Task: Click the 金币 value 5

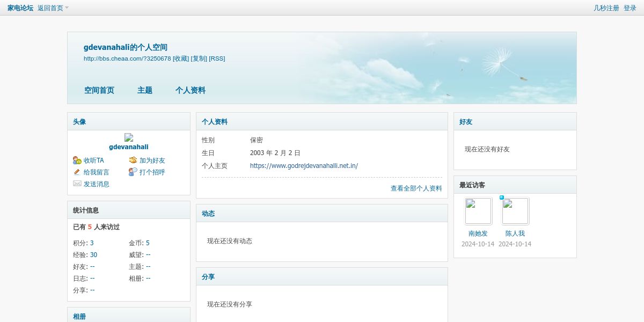Action: coord(148,243)
